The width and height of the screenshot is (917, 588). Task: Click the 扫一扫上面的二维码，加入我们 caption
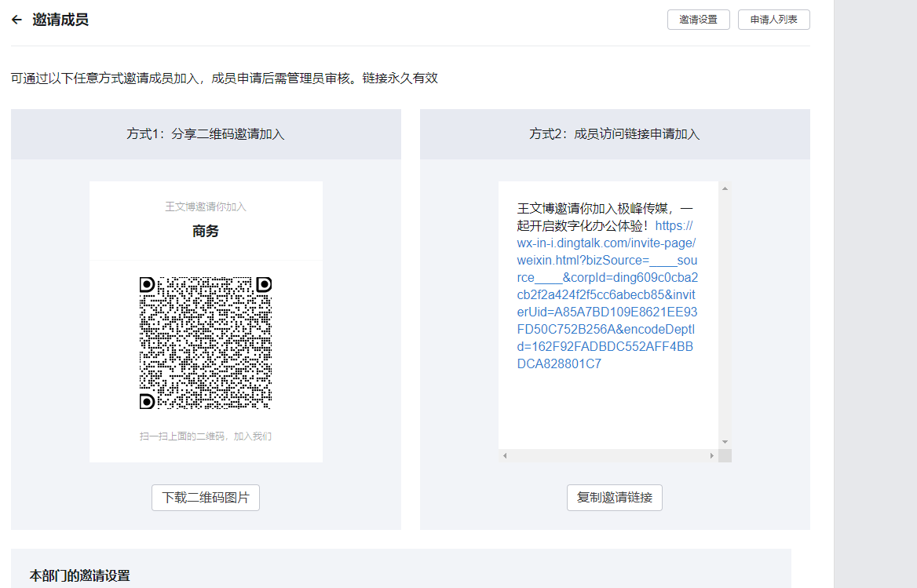[205, 436]
